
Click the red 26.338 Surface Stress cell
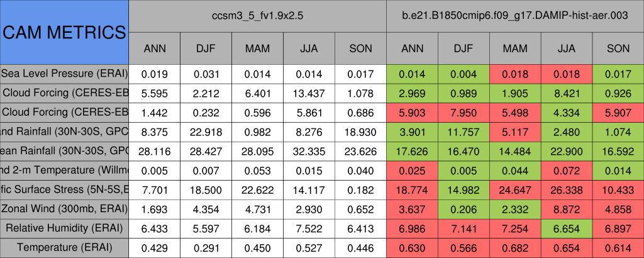(567, 189)
